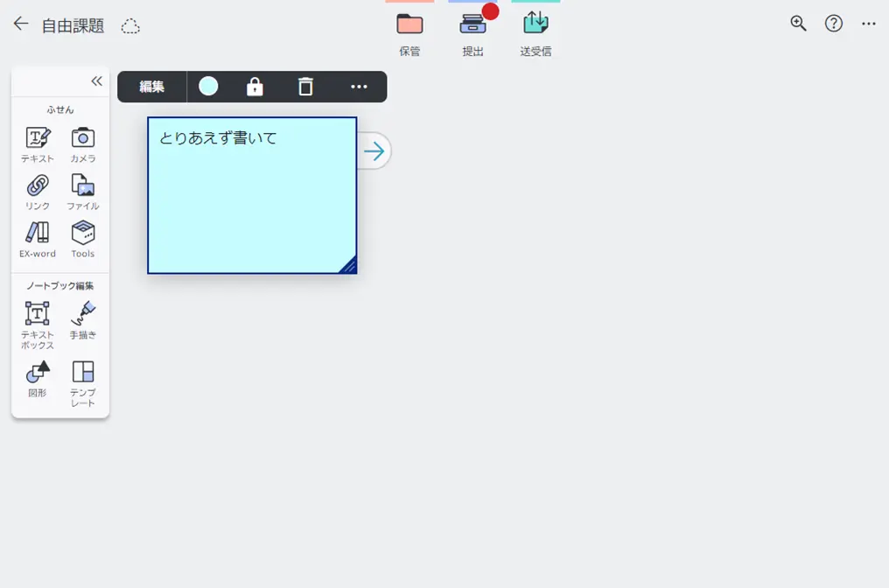889x588 pixels.
Task: Open the top-right overflow menu
Action: pos(868,24)
